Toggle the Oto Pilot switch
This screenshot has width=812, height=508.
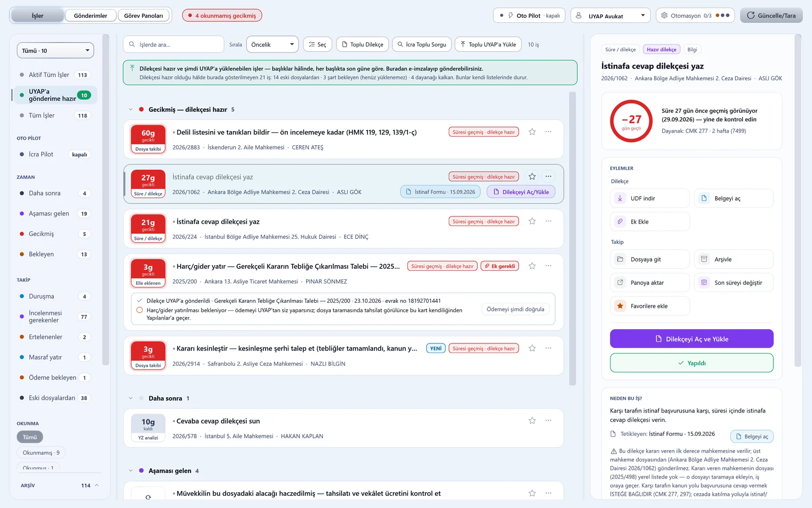529,16
